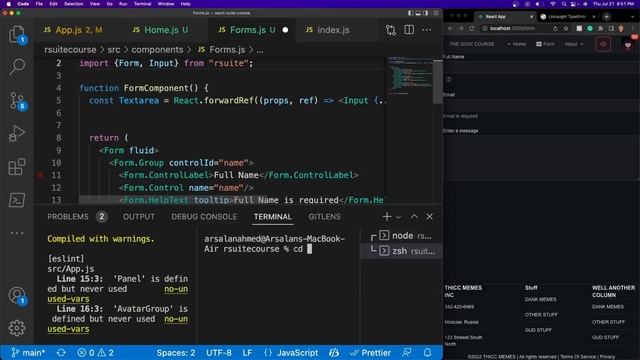
Task: Click rsuitecourse in breadcrumb
Action: click(70, 50)
